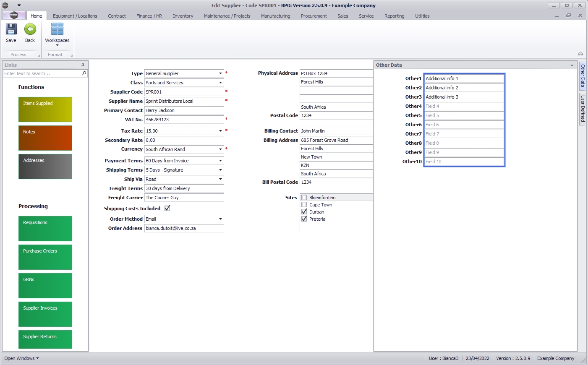The height and width of the screenshot is (365, 588).
Task: Expand the Type dropdown
Action: click(220, 73)
